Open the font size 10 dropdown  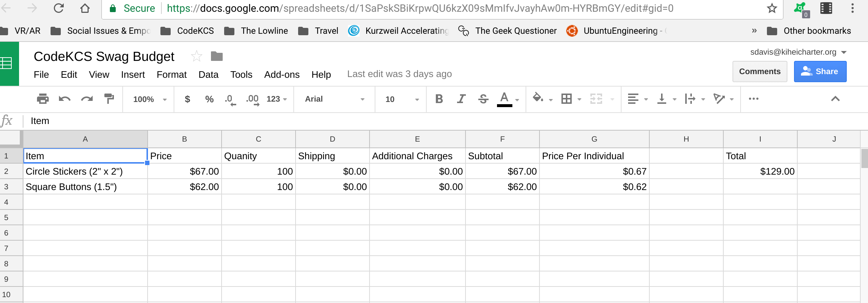pyautogui.click(x=401, y=99)
